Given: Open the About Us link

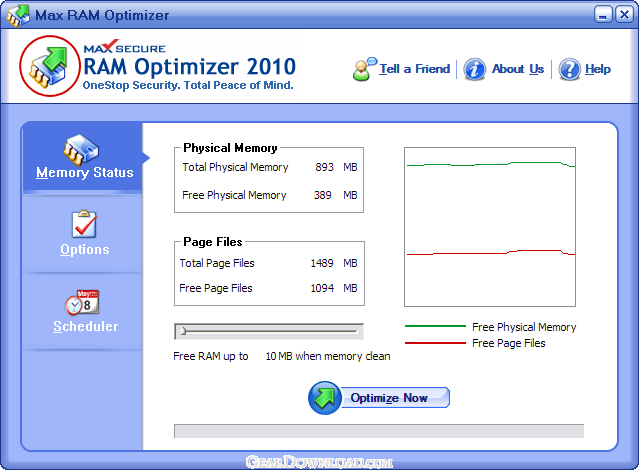Looking at the screenshot, I should point(518,69).
